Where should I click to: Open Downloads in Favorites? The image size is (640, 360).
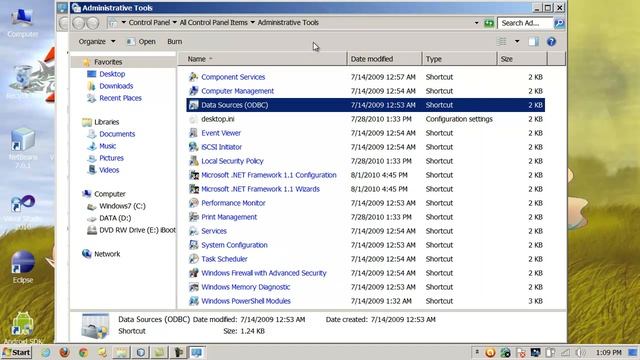pyautogui.click(x=116, y=86)
